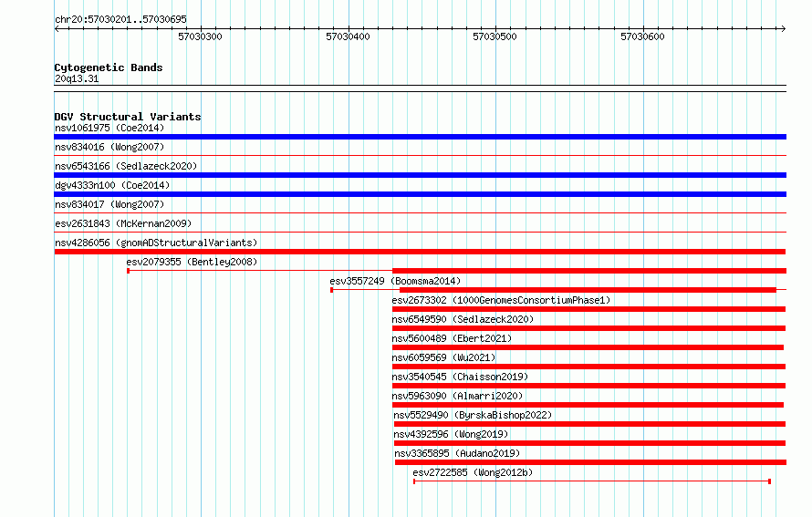Click the red bar of esv3557249

588,290
